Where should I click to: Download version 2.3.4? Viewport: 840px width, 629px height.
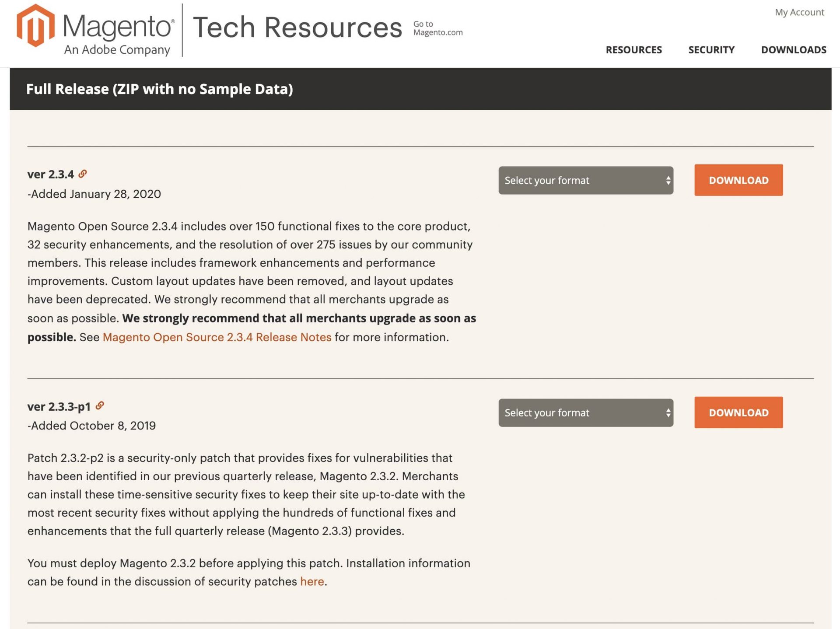tap(738, 180)
